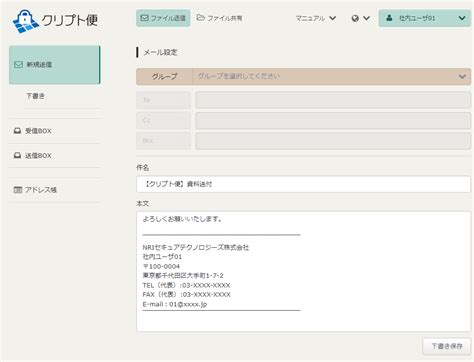This screenshot has height=362, width=474.
Task: Click the グループ dropdown chevron arrow
Action: (x=462, y=77)
